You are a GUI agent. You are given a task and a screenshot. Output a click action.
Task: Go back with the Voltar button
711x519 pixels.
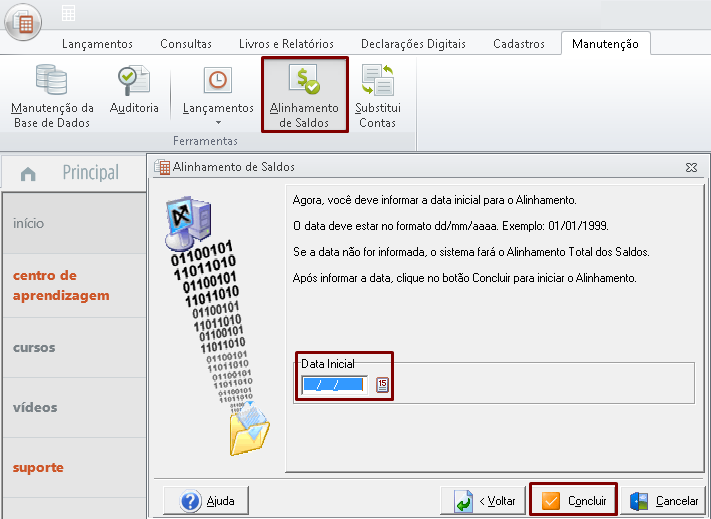pyautogui.click(x=482, y=501)
